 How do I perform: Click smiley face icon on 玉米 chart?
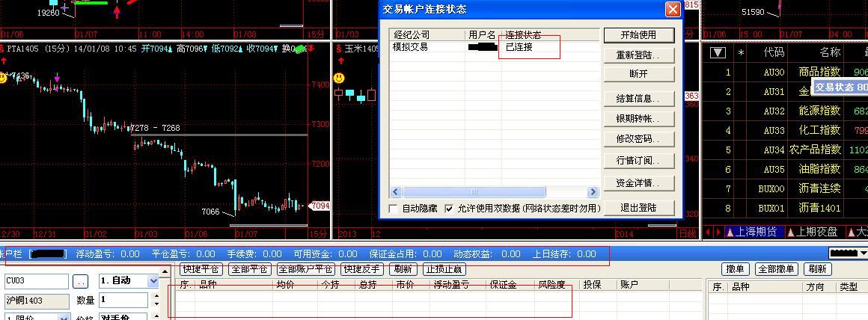click(339, 78)
